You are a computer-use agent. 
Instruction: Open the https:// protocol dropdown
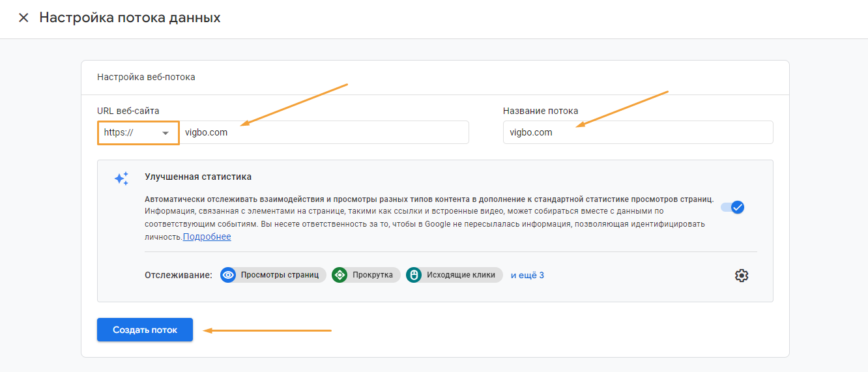[x=138, y=132]
